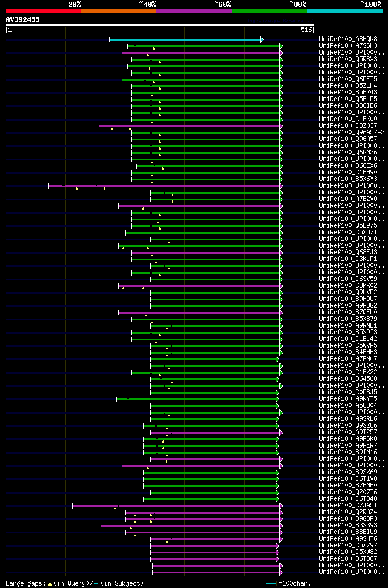
Task: Click the red 20% identity legend segment
Action: click(x=44, y=11)
